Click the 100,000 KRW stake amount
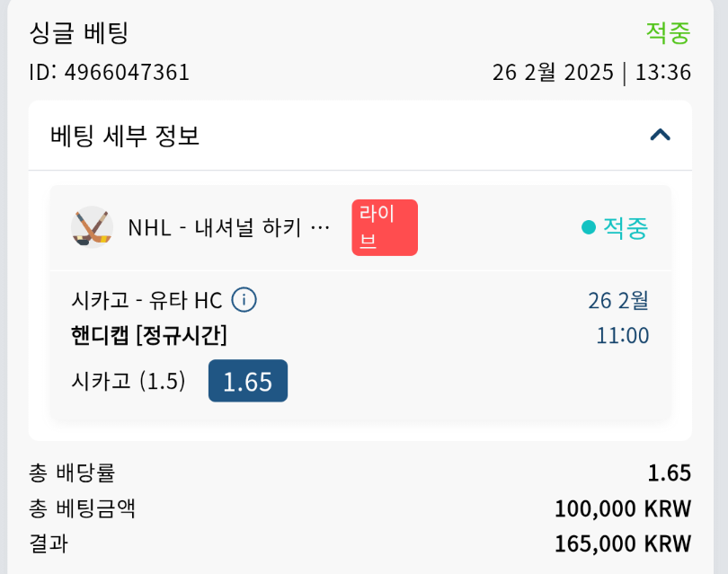Viewport: 728px width, 574px height. (x=623, y=508)
